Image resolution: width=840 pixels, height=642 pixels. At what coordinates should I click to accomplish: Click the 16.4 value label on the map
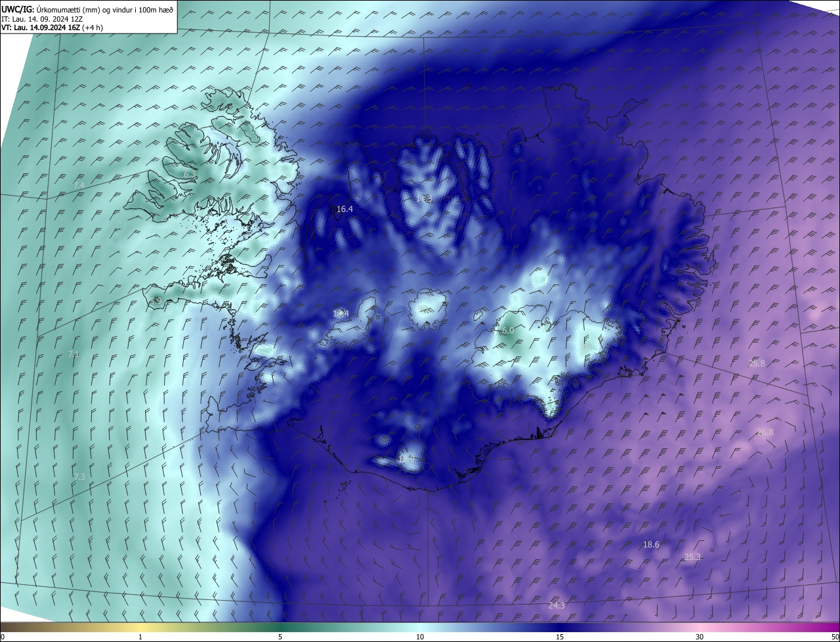point(345,209)
